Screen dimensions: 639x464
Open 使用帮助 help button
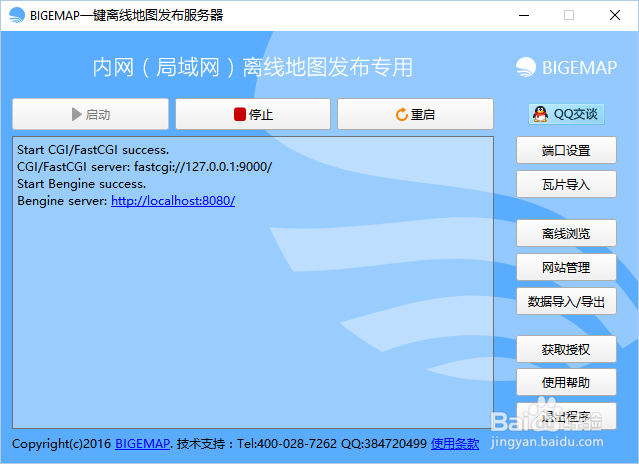pos(566,382)
